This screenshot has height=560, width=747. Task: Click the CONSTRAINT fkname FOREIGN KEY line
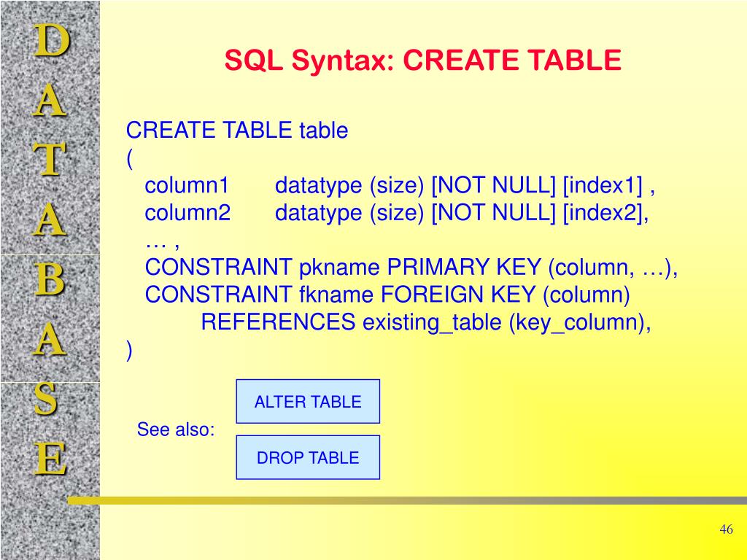[387, 295]
